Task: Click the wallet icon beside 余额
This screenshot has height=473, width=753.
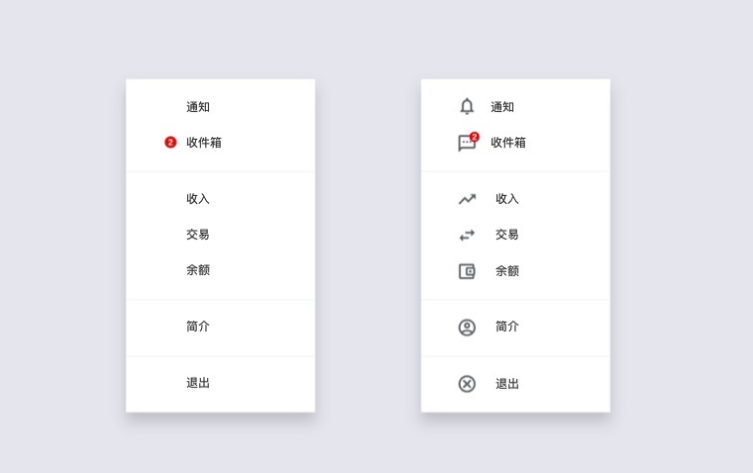Action: [x=467, y=271]
